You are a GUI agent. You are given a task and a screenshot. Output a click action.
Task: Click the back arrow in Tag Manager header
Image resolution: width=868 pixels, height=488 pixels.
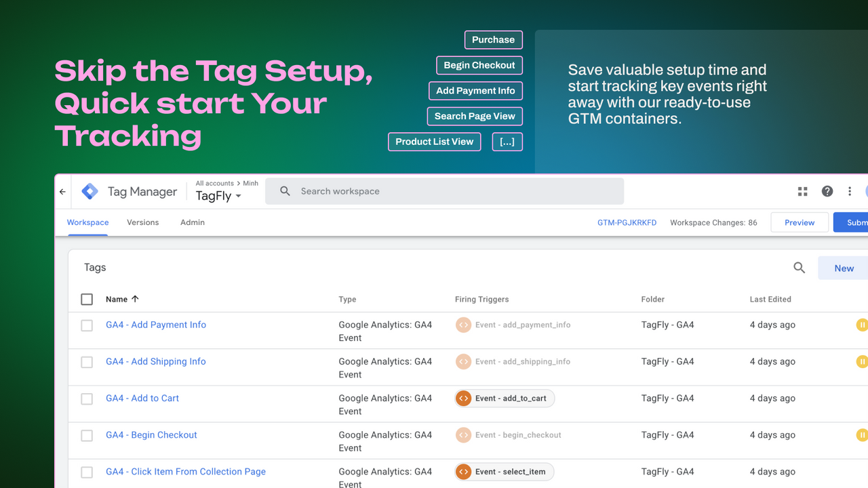click(62, 192)
